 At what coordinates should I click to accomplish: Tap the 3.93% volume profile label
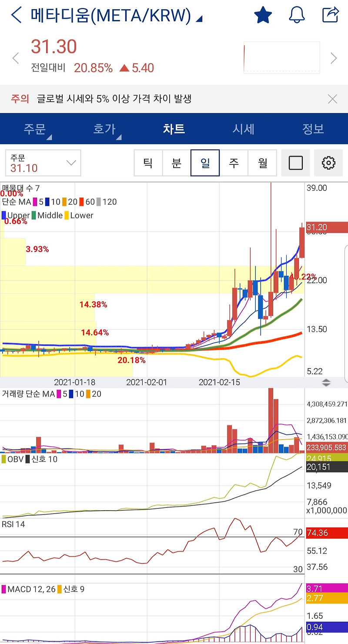(x=37, y=249)
